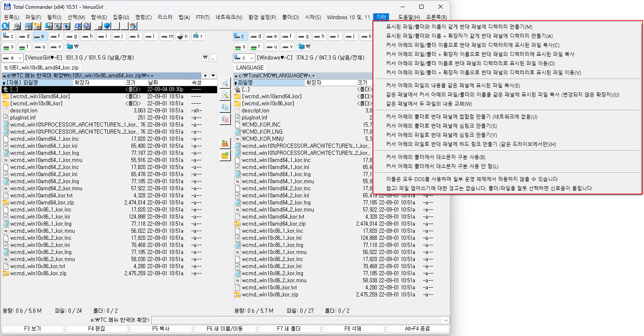Choose menu entry 하드 링크 만들기 (H)
This screenshot has height=336, width=644.
tap(471, 144)
